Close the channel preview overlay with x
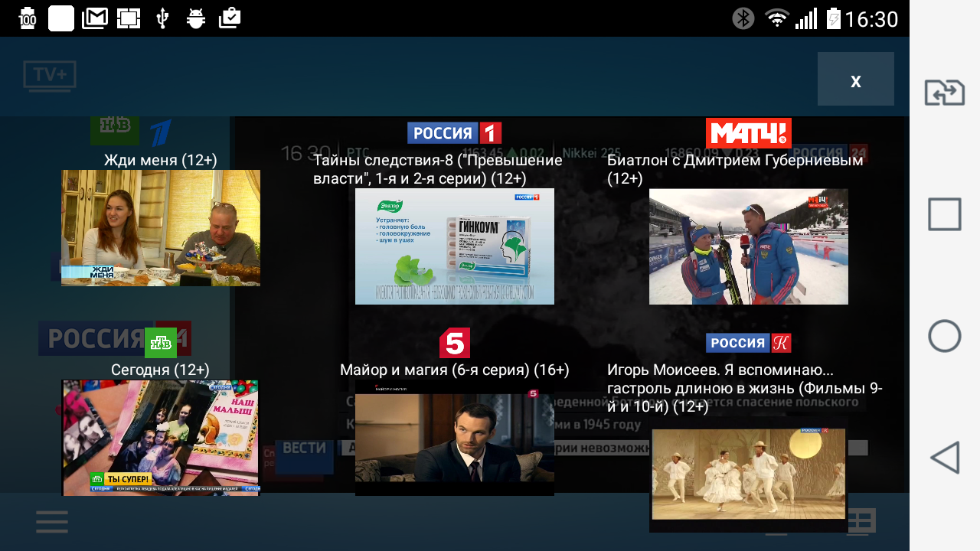The image size is (980, 551). [855, 79]
